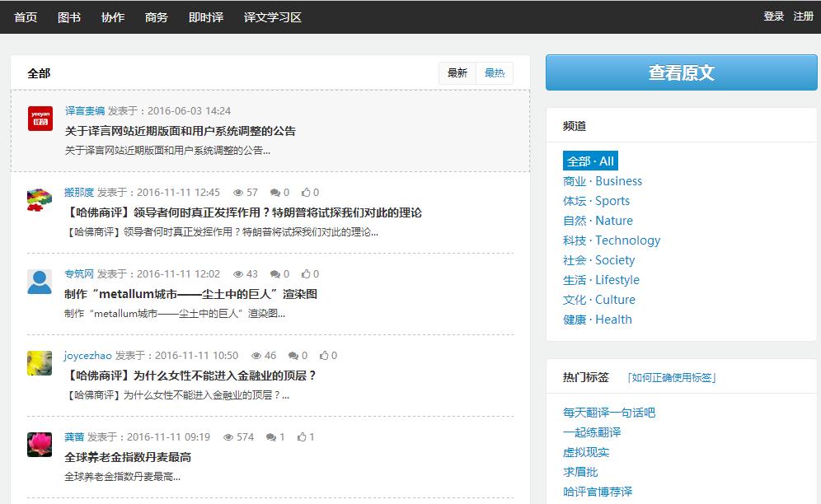This screenshot has width=821, height=504.
Task: Click the blue 查看原文 button
Action: 681,72
